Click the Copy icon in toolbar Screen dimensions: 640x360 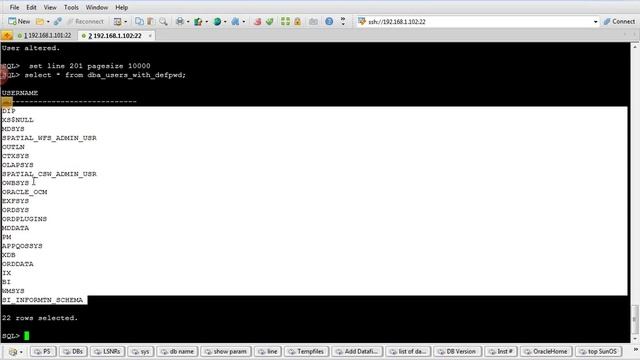tap(139, 21)
